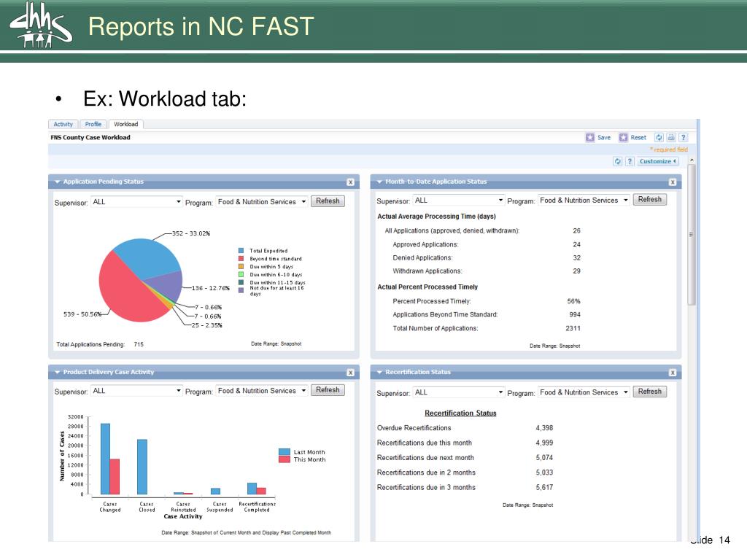Collapse the Recertification Status panel

pos(379,373)
